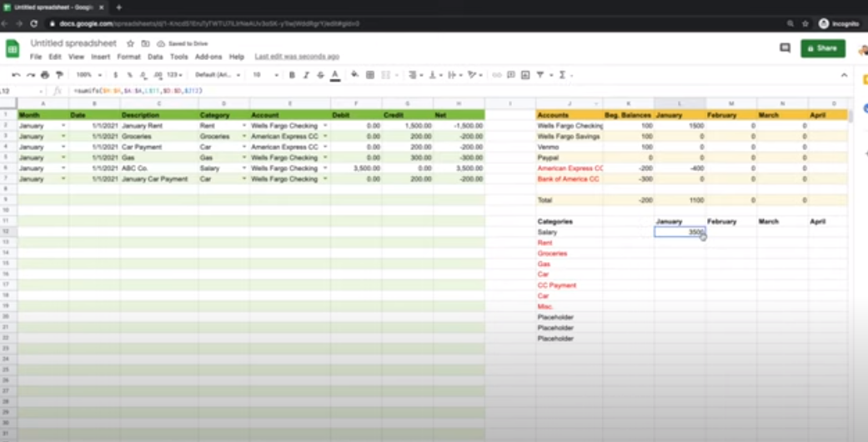Viewport: 868px width, 442px height.
Task: Reload the page in Chrome
Action: tap(33, 24)
